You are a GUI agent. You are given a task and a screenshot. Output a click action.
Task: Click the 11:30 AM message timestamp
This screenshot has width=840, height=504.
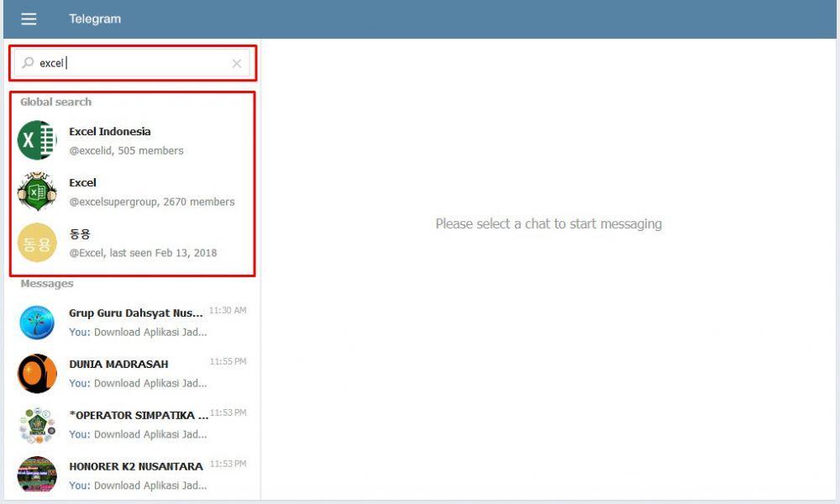click(228, 311)
